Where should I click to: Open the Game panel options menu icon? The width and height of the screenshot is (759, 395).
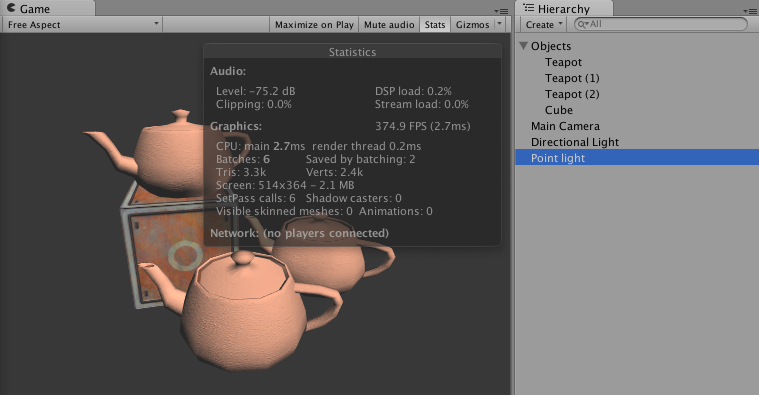pos(501,11)
